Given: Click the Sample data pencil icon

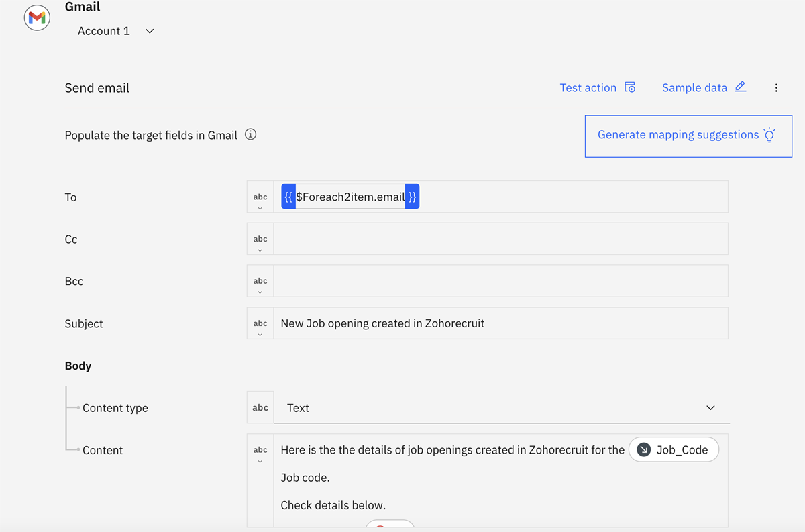Looking at the screenshot, I should pyautogui.click(x=741, y=87).
